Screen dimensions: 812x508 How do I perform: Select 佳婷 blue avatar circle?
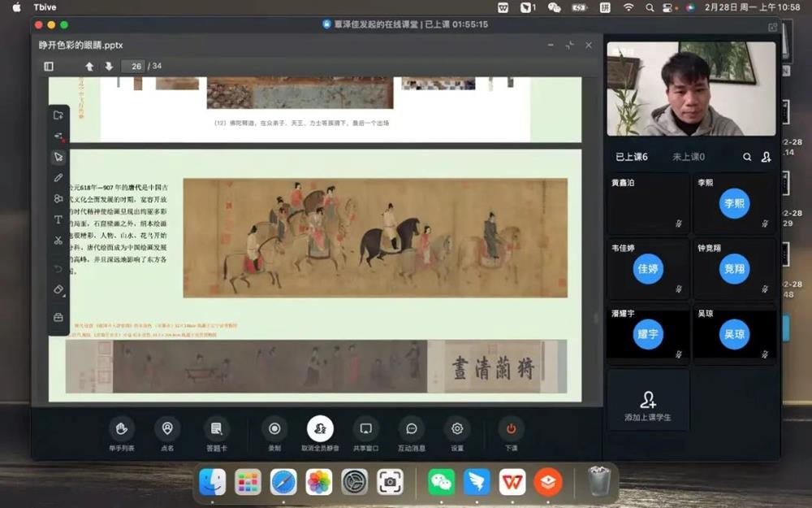(x=648, y=268)
